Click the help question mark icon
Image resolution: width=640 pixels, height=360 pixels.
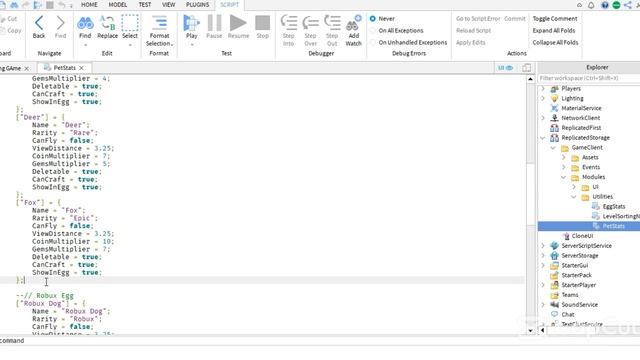click(x=605, y=5)
